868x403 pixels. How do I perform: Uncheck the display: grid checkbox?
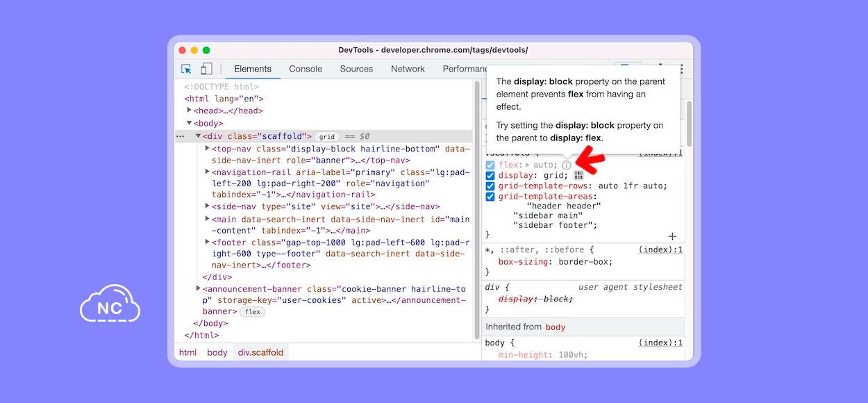pos(490,176)
